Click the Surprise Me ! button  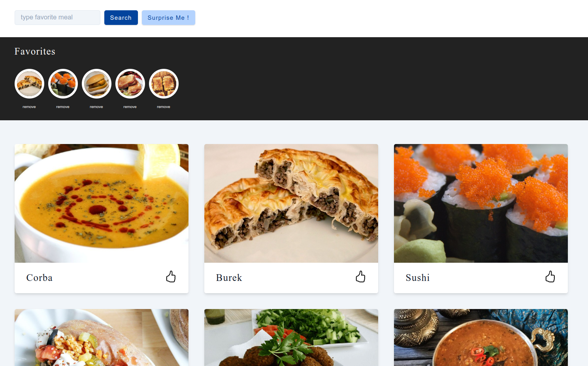click(168, 17)
